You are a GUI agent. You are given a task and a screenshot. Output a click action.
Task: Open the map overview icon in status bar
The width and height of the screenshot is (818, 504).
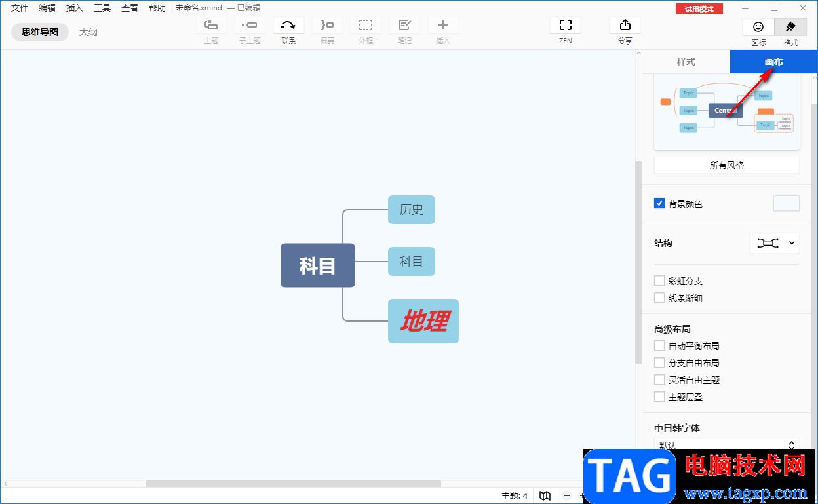pyautogui.click(x=545, y=495)
